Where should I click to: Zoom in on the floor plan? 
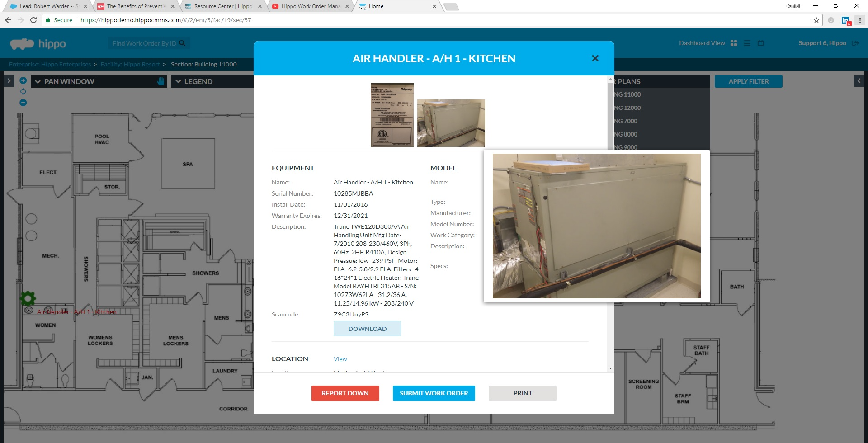point(23,81)
